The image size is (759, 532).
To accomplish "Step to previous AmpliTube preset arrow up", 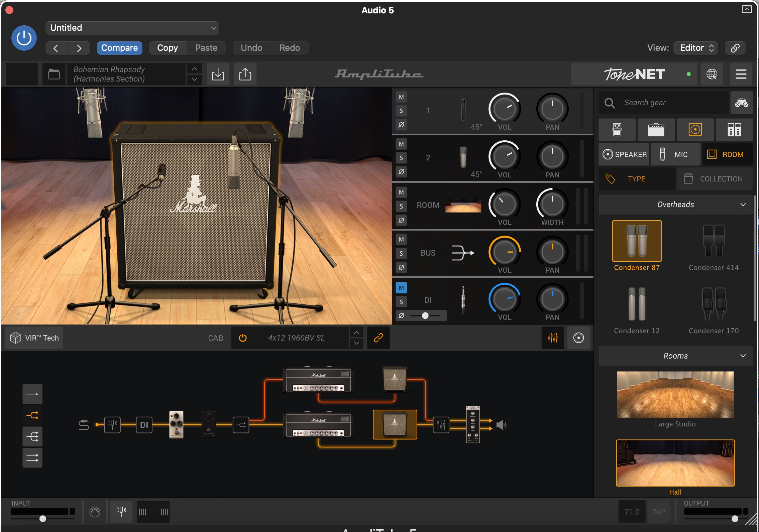I will tap(194, 69).
